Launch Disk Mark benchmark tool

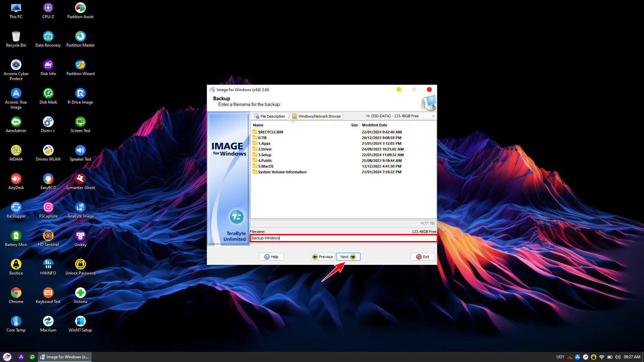pyautogui.click(x=48, y=94)
